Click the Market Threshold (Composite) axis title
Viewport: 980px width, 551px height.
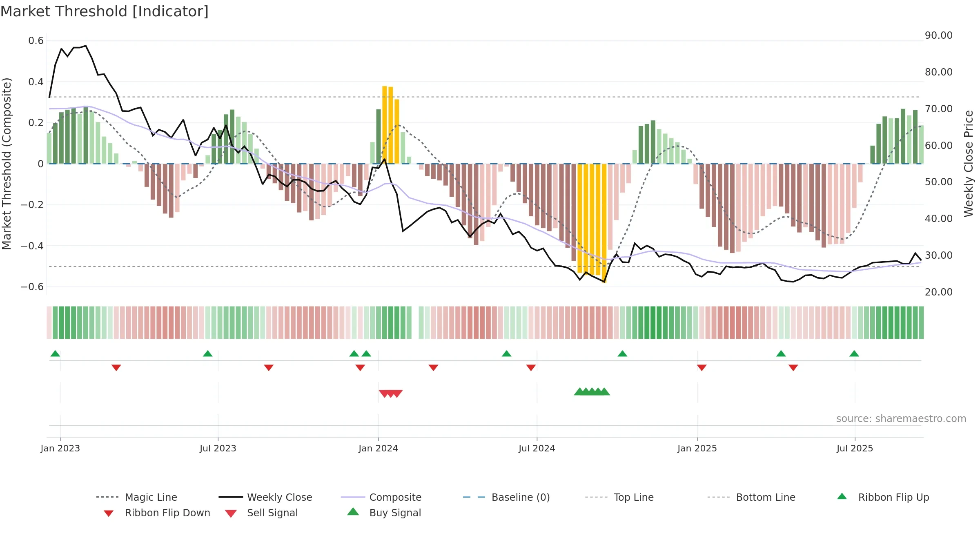pyautogui.click(x=7, y=164)
